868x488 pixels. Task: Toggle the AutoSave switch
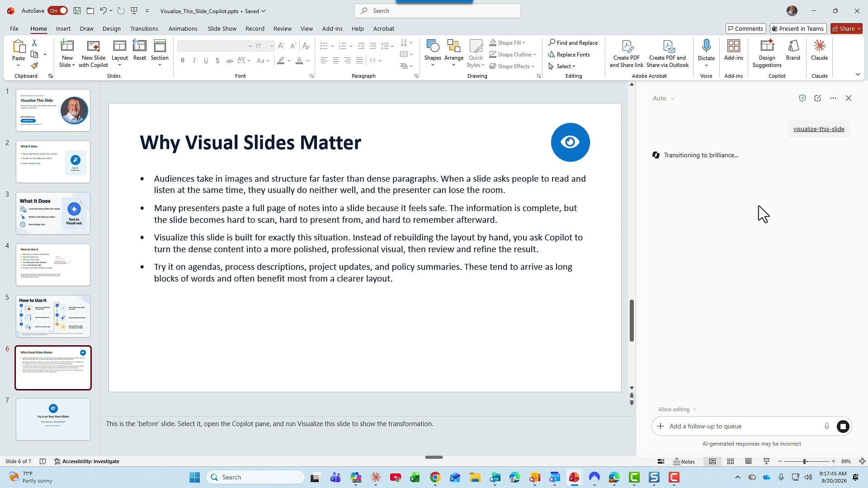58,11
